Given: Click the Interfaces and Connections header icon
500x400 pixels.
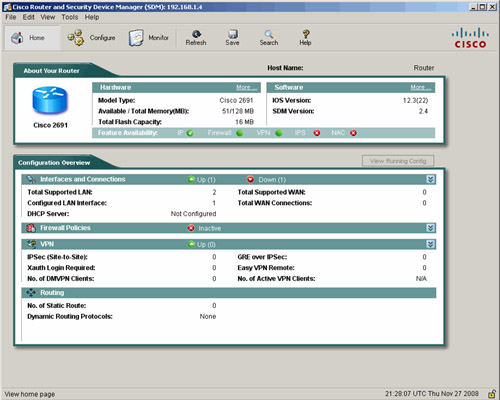Looking at the screenshot, I should point(31,179).
